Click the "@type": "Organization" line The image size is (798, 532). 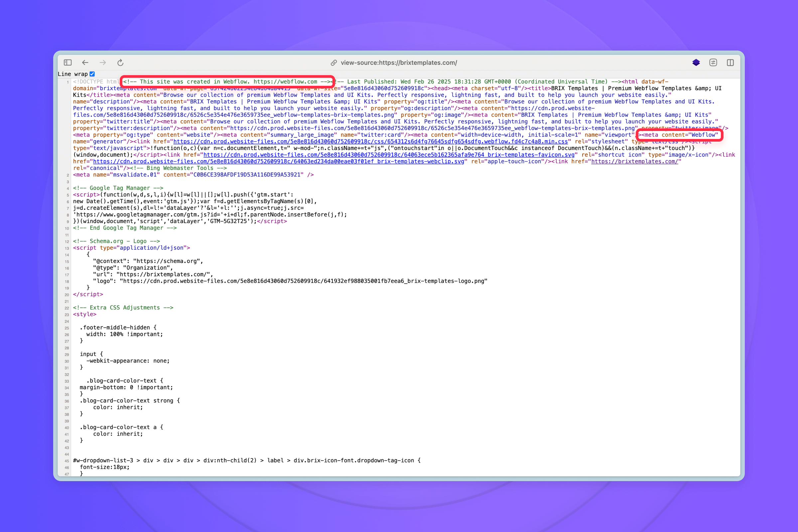[133, 268]
